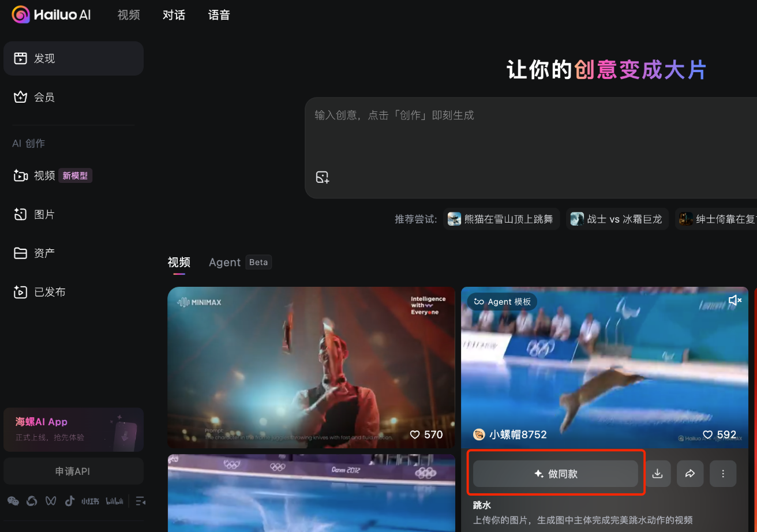This screenshot has height=532, width=757.
Task: Download the diving video
Action: point(657,474)
